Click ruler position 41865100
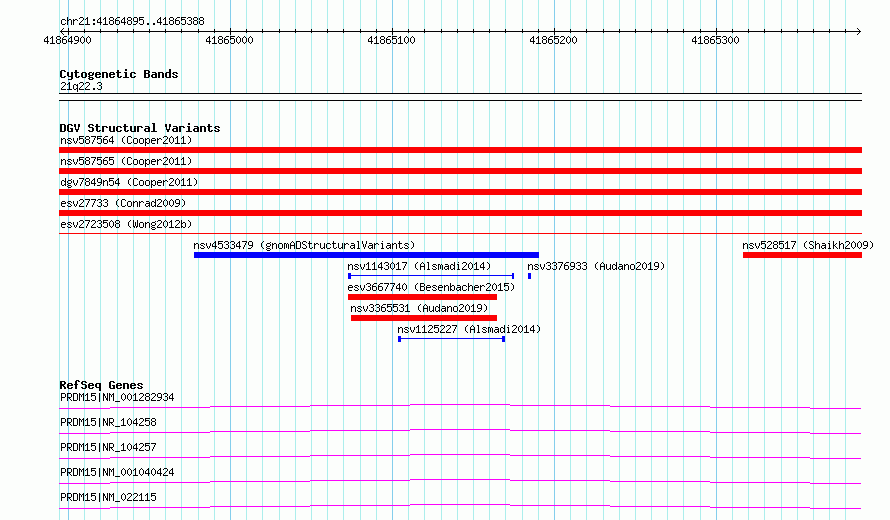890x520 pixels. pos(392,40)
